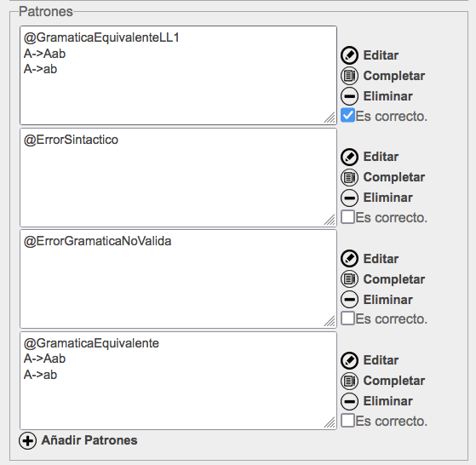
Task: Check Es correcto for ErrorSintactico pattern
Action: click(x=347, y=216)
